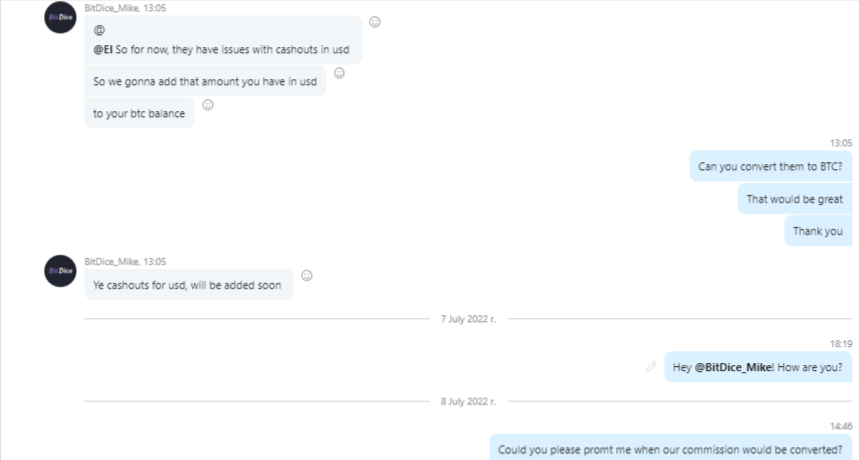The width and height of the screenshot is (859, 460).
Task: Click the emoji reaction icon beside cashouts in usd message
Action: (x=375, y=22)
